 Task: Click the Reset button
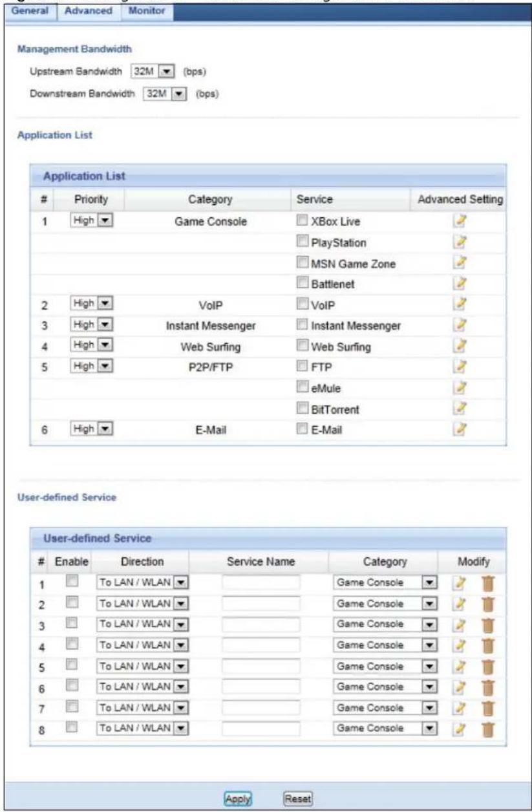pyautogui.click(x=297, y=798)
